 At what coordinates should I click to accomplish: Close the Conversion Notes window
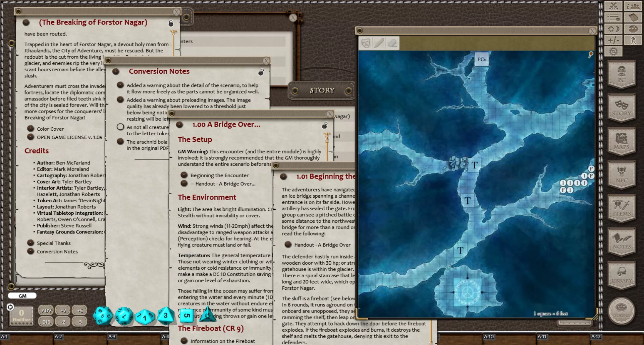(x=266, y=61)
